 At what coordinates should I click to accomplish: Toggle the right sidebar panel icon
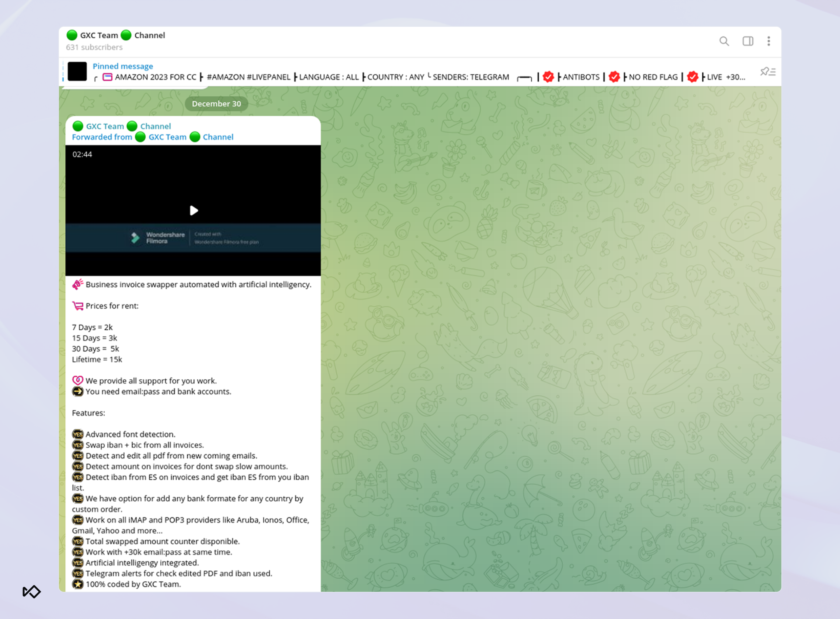click(x=747, y=41)
